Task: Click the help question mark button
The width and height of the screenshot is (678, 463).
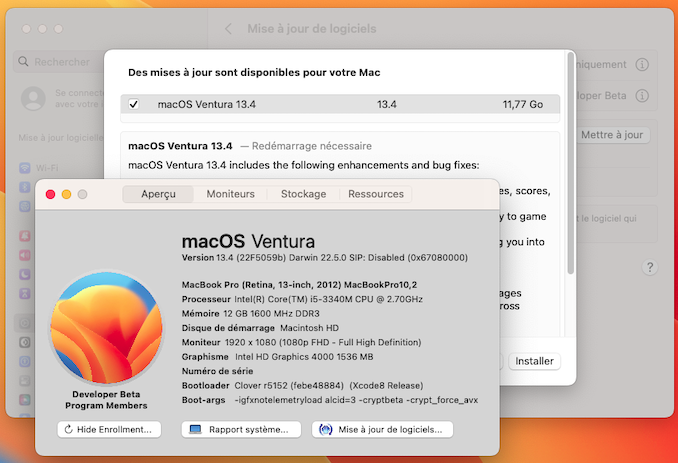Action: pos(649,267)
